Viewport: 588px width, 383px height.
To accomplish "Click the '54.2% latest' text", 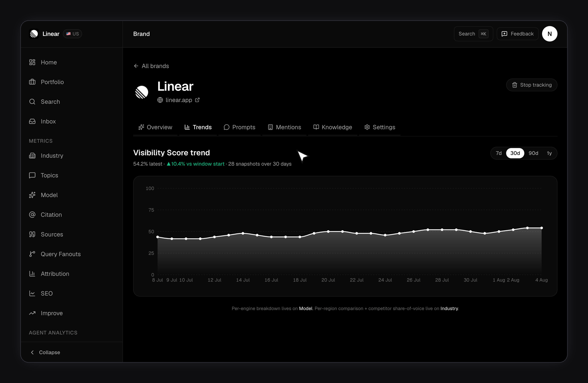I will (x=148, y=164).
